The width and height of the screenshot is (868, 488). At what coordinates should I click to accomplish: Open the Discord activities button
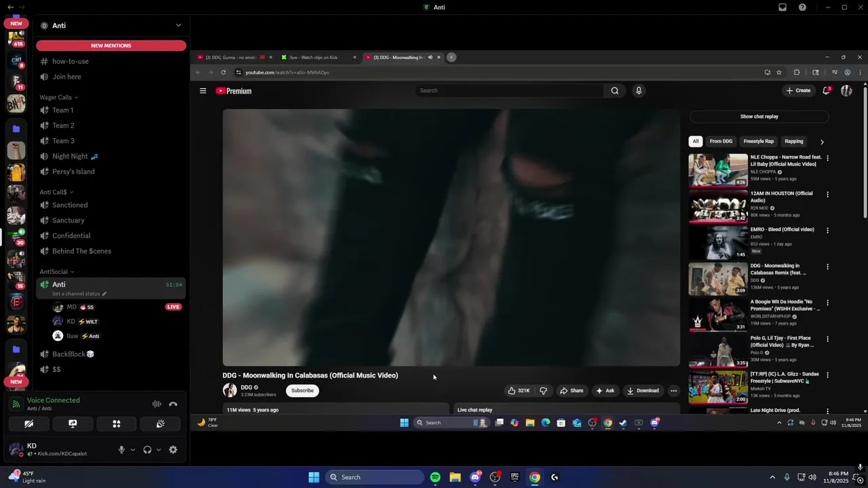point(117,424)
